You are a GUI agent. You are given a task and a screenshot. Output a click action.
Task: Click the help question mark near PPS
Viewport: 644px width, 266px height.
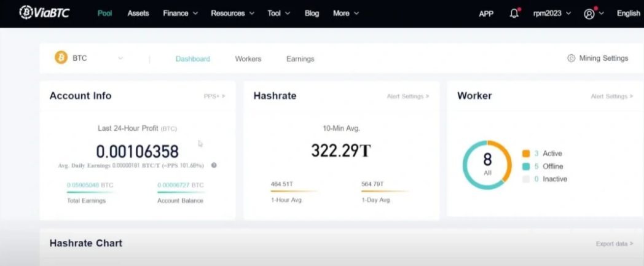click(x=214, y=165)
